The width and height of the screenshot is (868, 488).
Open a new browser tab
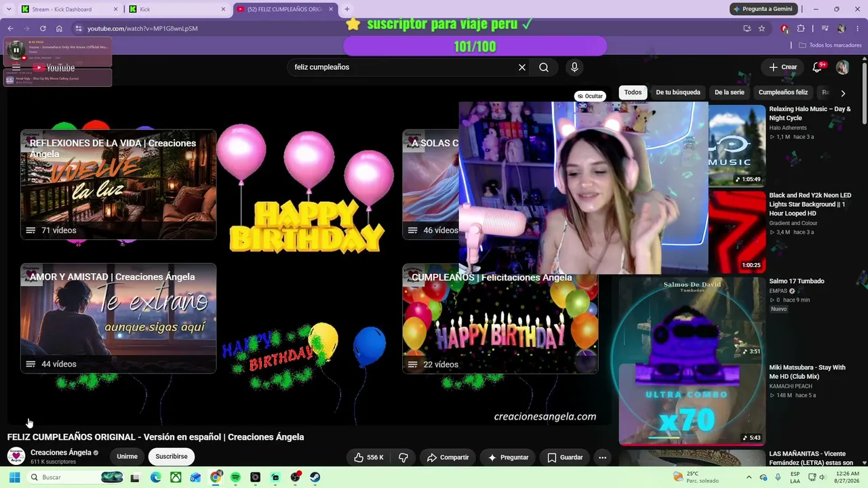[x=347, y=9]
